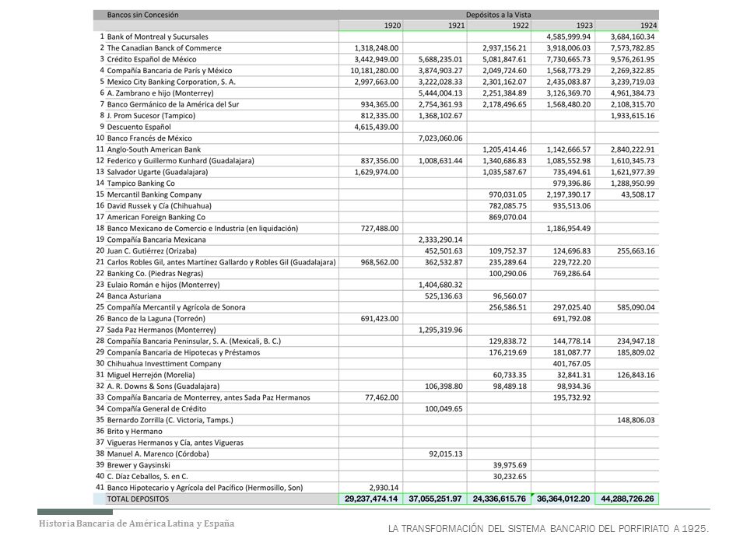
Task: Click 'Mercantil Banking Company' name
Action: 154,194
